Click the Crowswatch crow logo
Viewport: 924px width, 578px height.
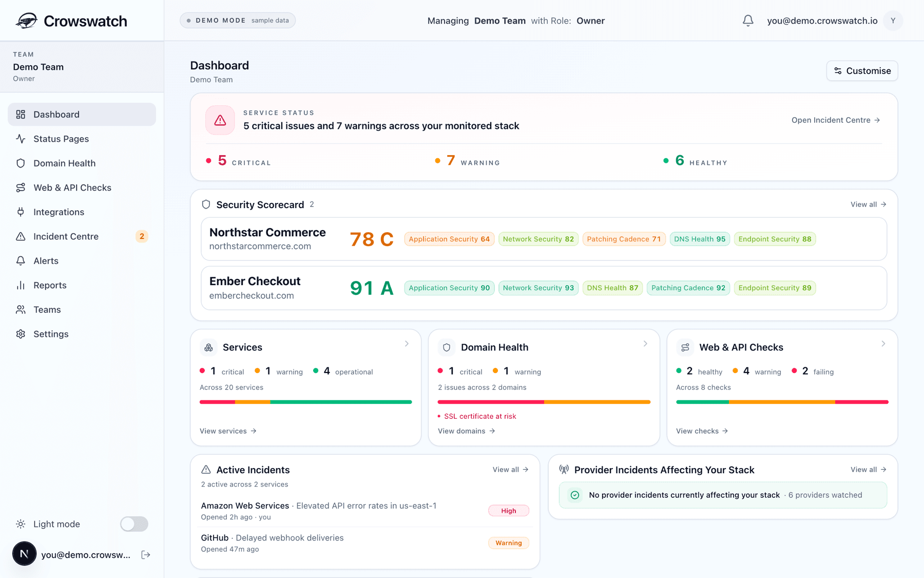click(27, 21)
